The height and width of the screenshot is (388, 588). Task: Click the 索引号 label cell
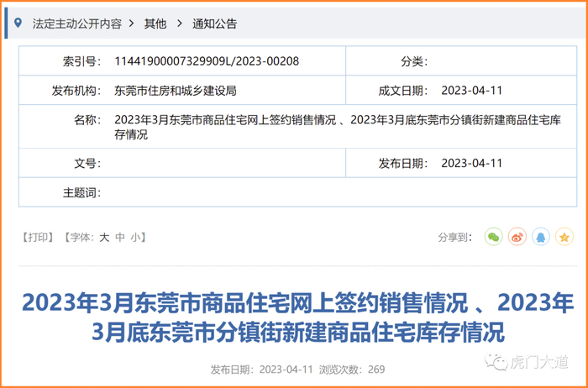(81, 61)
